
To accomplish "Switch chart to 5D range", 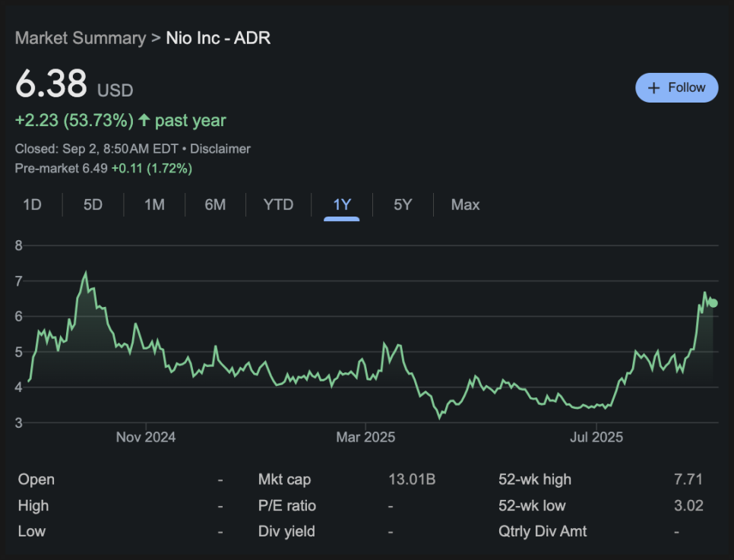I will coord(93,204).
